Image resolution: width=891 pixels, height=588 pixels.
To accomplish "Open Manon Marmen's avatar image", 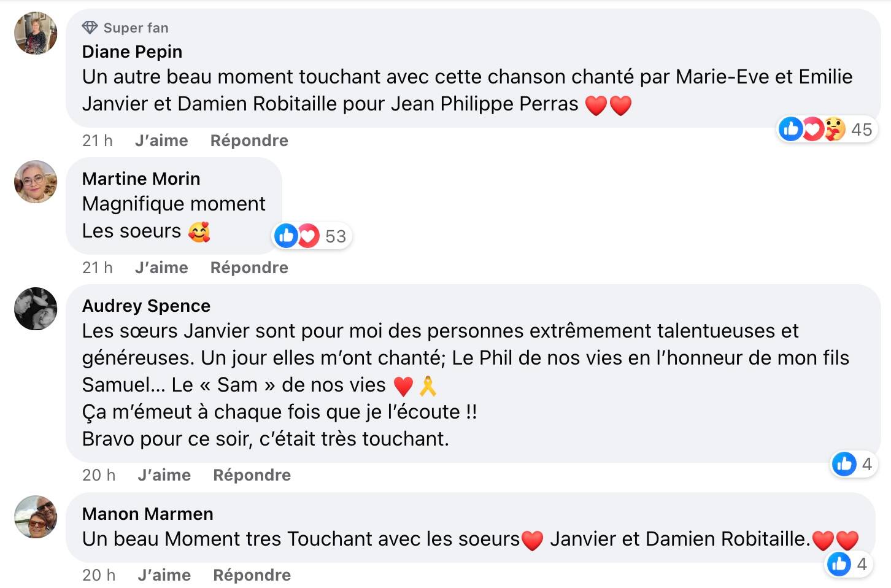I will tap(36, 517).
